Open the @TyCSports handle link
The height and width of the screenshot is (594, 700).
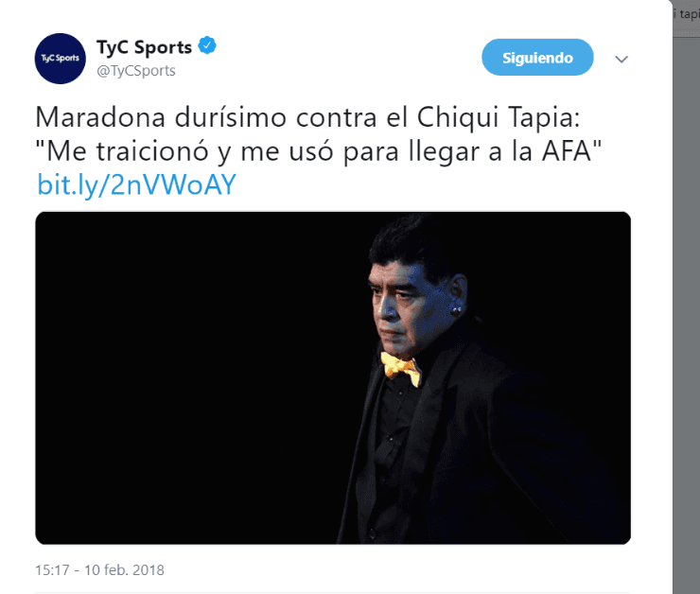(136, 71)
